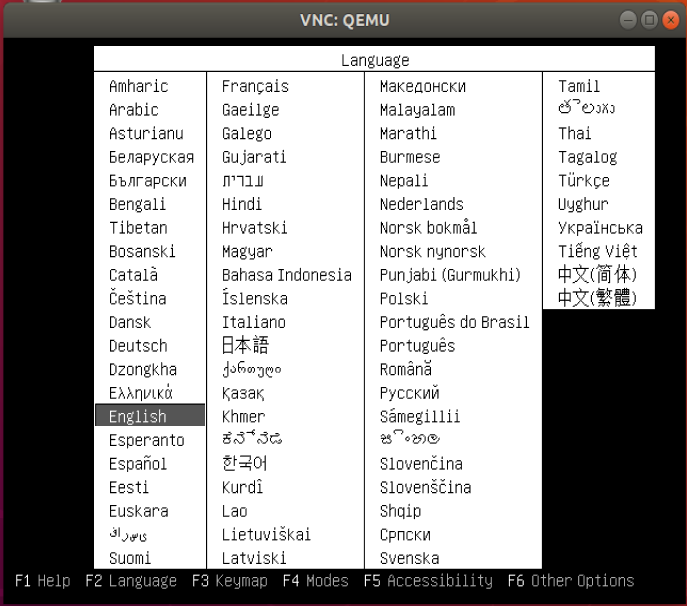
Task: Select Čeština language
Action: coord(138,298)
